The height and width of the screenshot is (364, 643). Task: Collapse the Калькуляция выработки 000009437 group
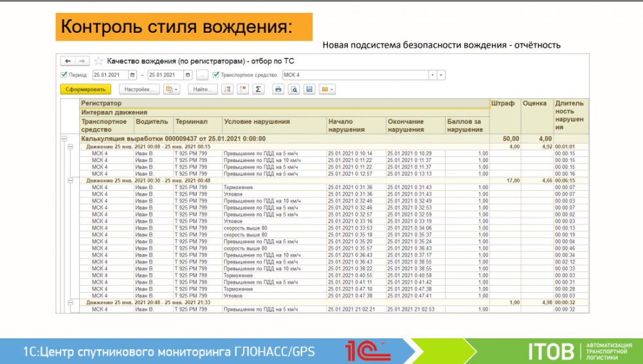pos(64,138)
